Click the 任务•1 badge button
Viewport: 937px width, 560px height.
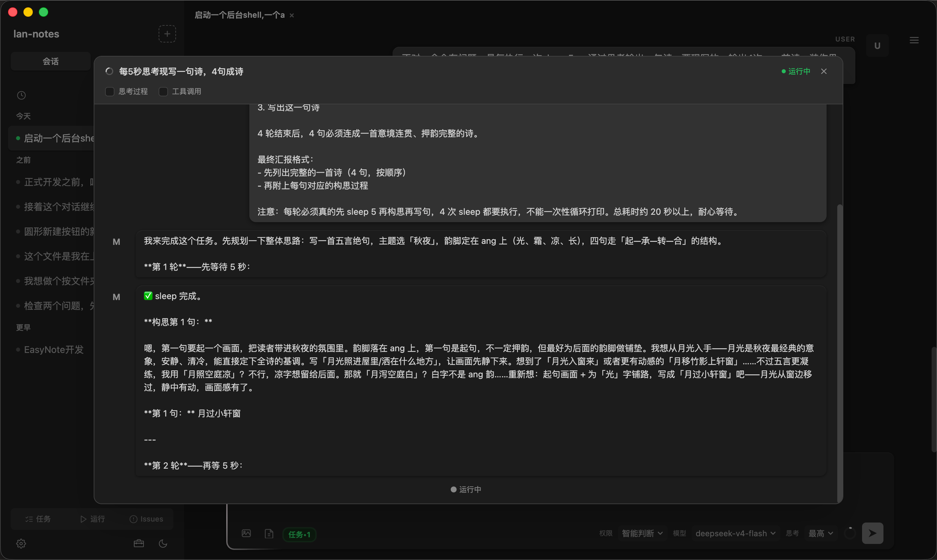click(x=299, y=534)
